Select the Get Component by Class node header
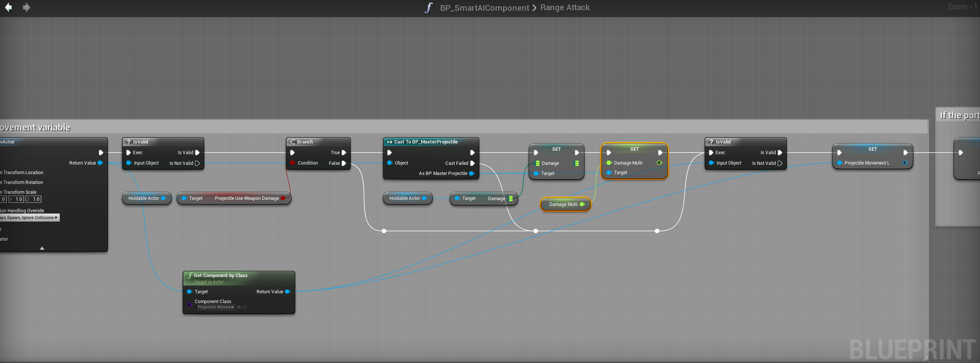Screen dimensions: 980x363 tap(220, 275)
